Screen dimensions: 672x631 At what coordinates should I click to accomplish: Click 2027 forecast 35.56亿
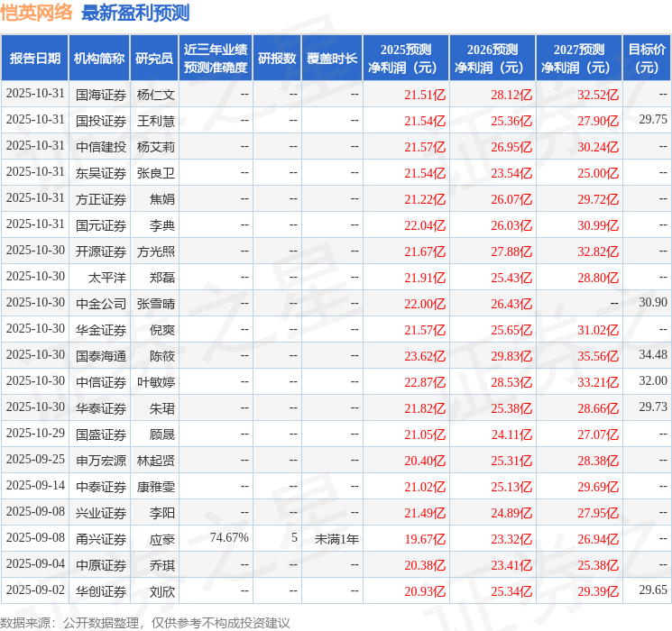598,356
